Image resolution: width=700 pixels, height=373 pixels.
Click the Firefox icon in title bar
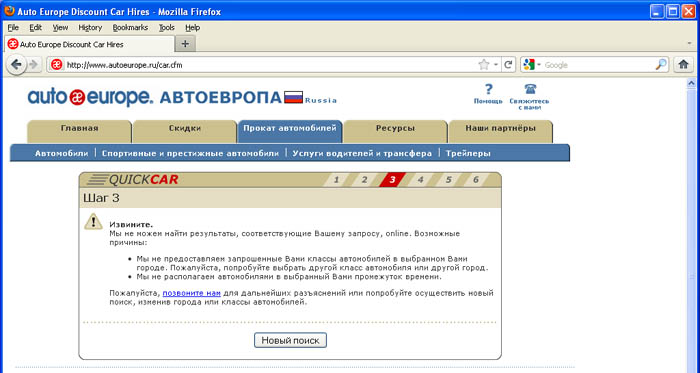9,11
